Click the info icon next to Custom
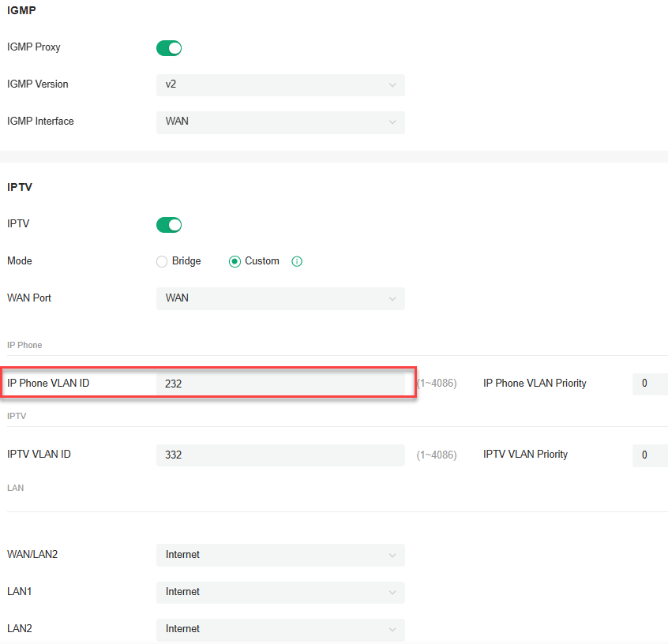The width and height of the screenshot is (668, 644). point(297,261)
